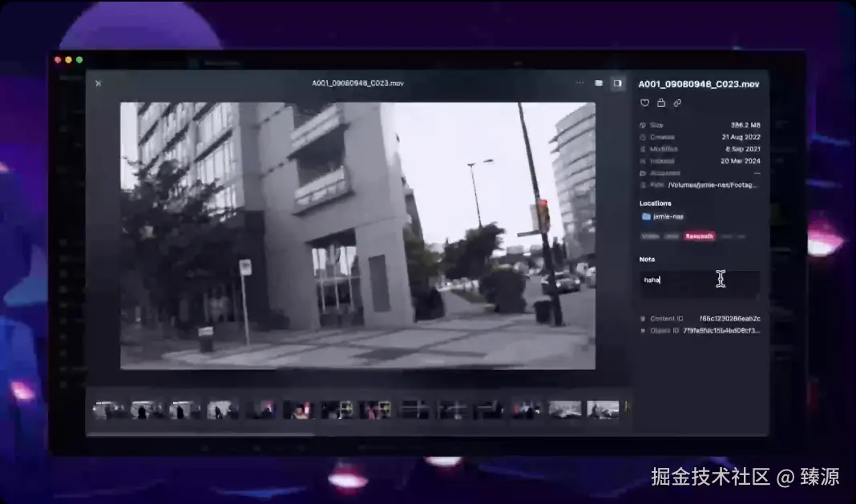The image size is (856, 504).
Task: Close the preview with the X icon
Action: tap(99, 83)
